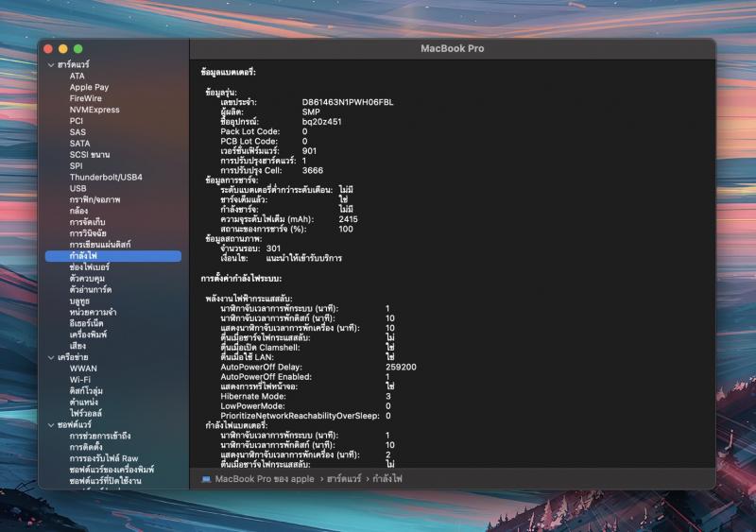Select NVMExpress in sidebar
Image resolution: width=756 pixels, height=532 pixels.
tap(94, 110)
